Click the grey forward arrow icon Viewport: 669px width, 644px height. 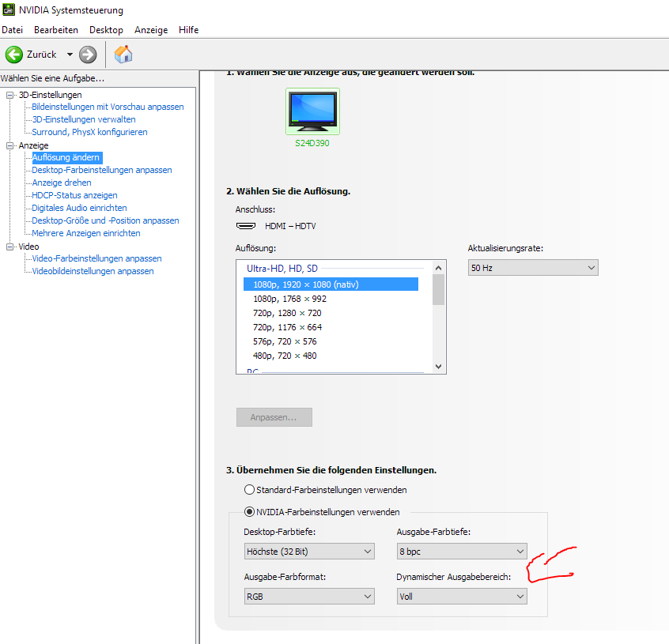[x=88, y=55]
